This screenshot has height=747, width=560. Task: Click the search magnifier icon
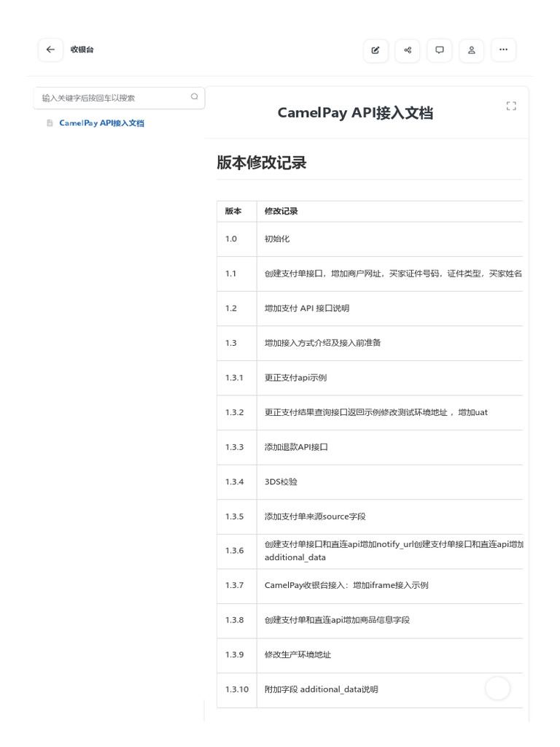click(194, 97)
